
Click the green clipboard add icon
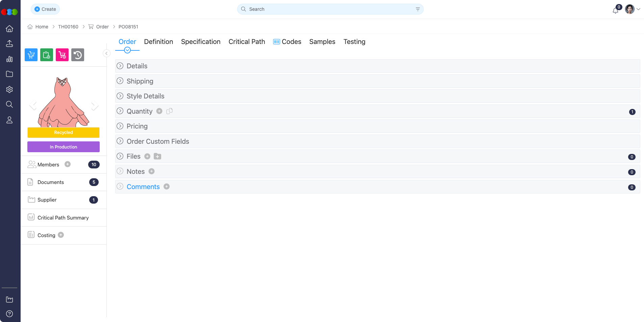(47, 55)
